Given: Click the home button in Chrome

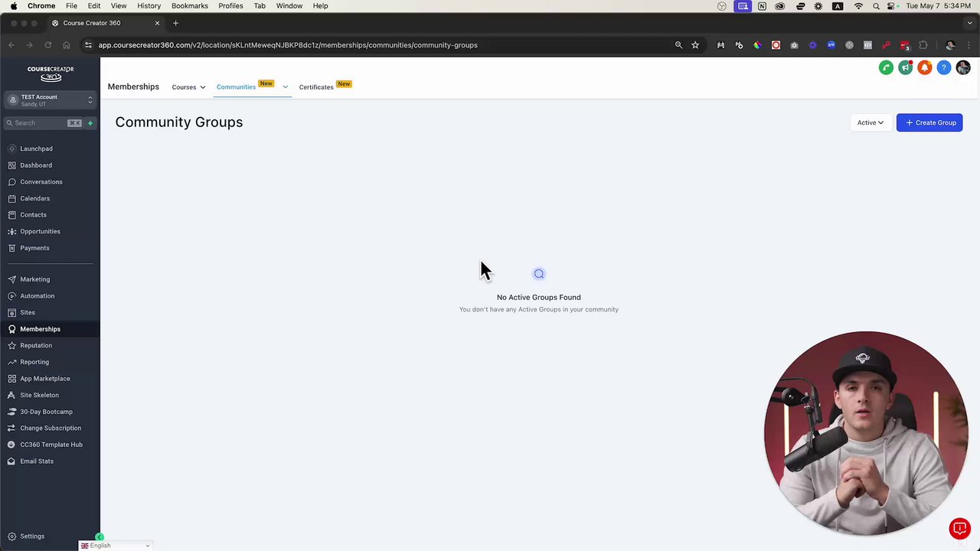Looking at the screenshot, I should coord(66,45).
